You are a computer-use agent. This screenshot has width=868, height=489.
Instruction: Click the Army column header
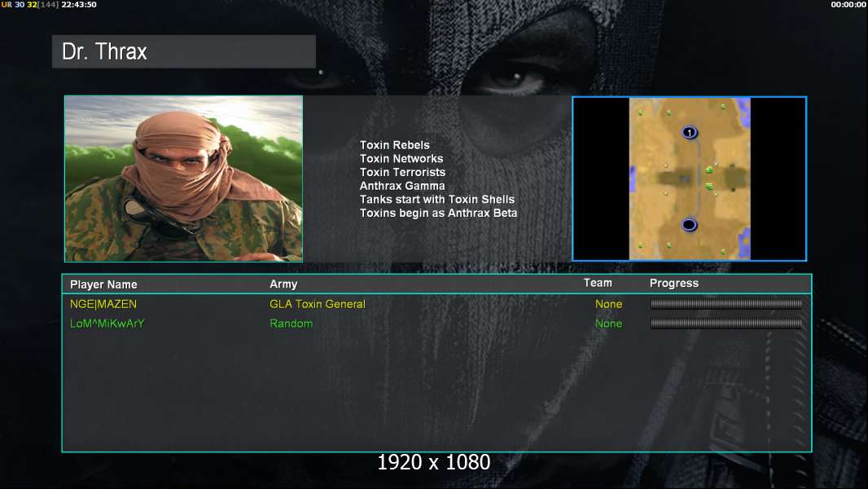(283, 284)
